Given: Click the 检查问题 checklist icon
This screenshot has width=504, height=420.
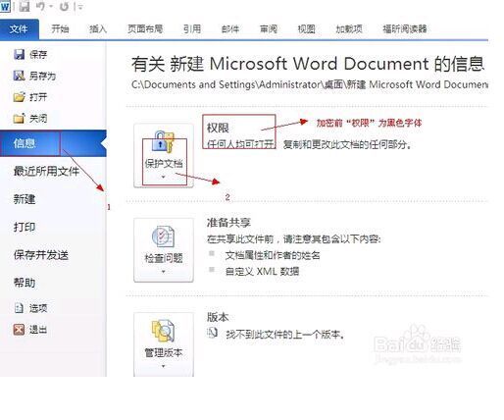Looking at the screenshot, I should click(164, 236).
